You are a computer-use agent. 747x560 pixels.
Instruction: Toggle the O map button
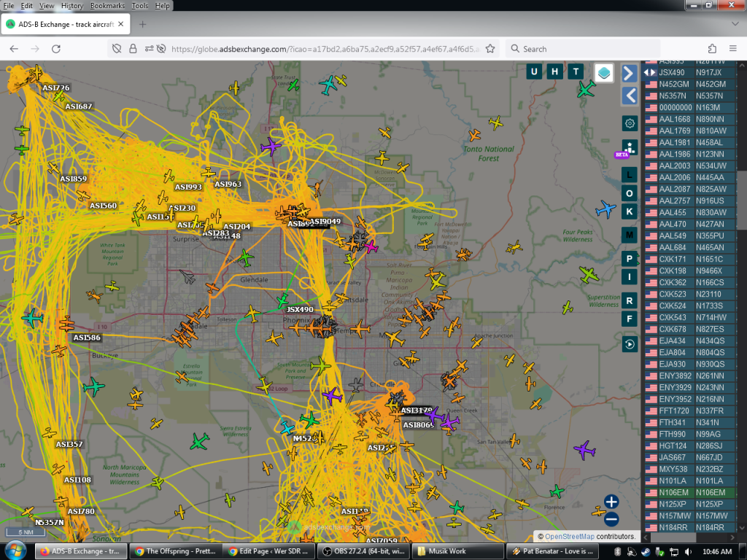tap(630, 193)
